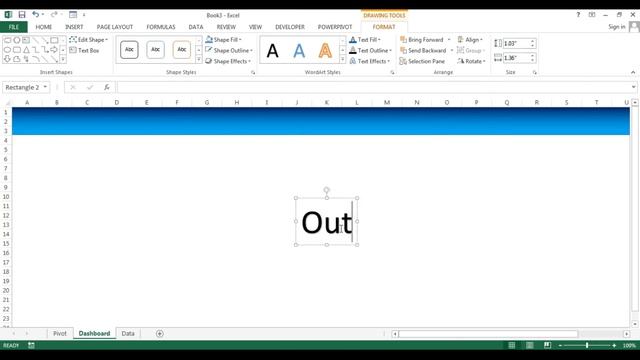The width and height of the screenshot is (640, 360).
Task: Select the blue-outline Abc shape style
Action: pyautogui.click(x=155, y=50)
